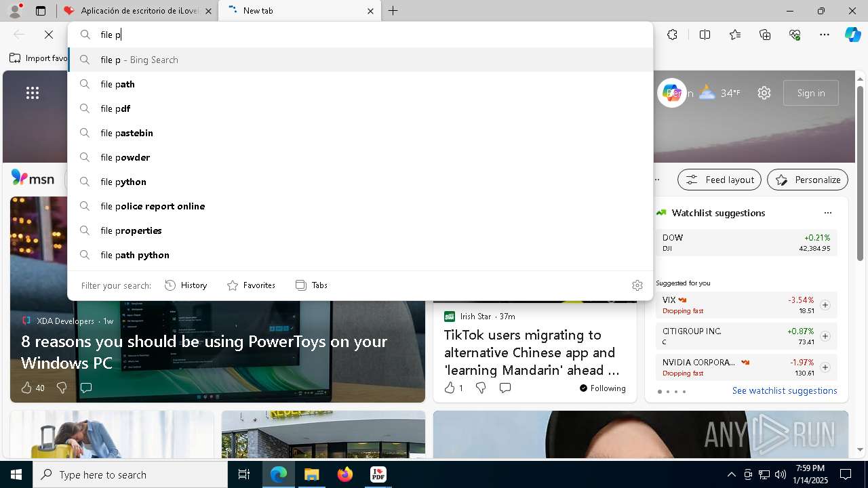Show hidden system tray icons

coord(731,474)
